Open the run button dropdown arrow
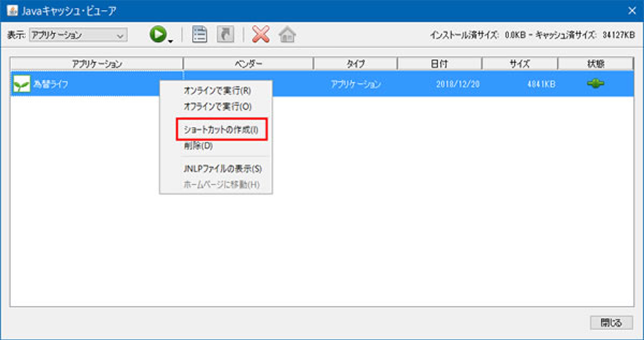 (170, 41)
